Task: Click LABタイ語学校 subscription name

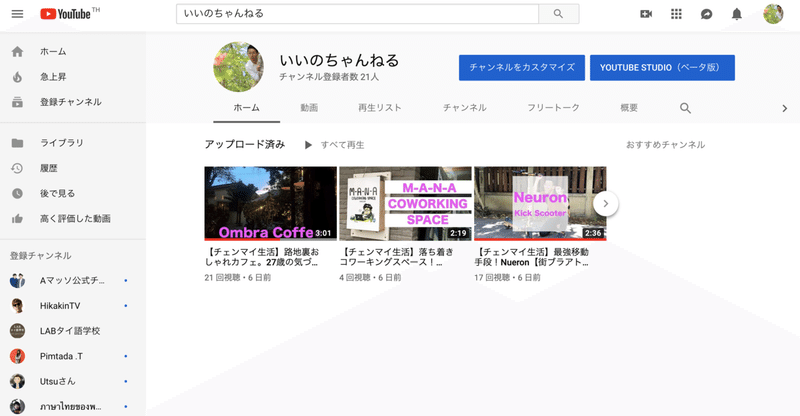Action: click(x=70, y=331)
